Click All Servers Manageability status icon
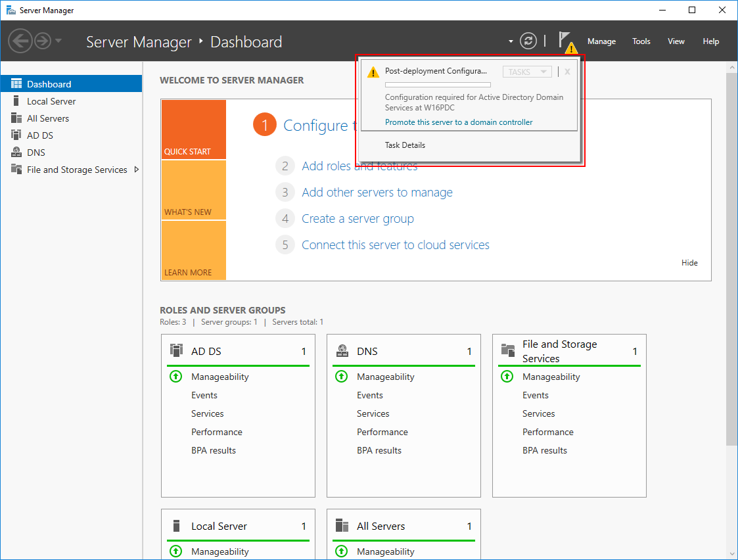The width and height of the screenshot is (738, 560). tap(341, 551)
